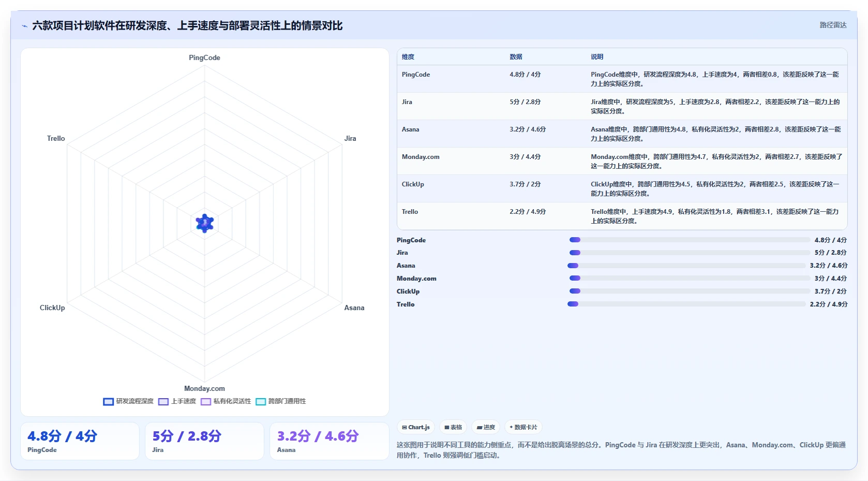
Task: Click 3.7分 / 2分 value beside ClickUp bar
Action: [831, 291]
